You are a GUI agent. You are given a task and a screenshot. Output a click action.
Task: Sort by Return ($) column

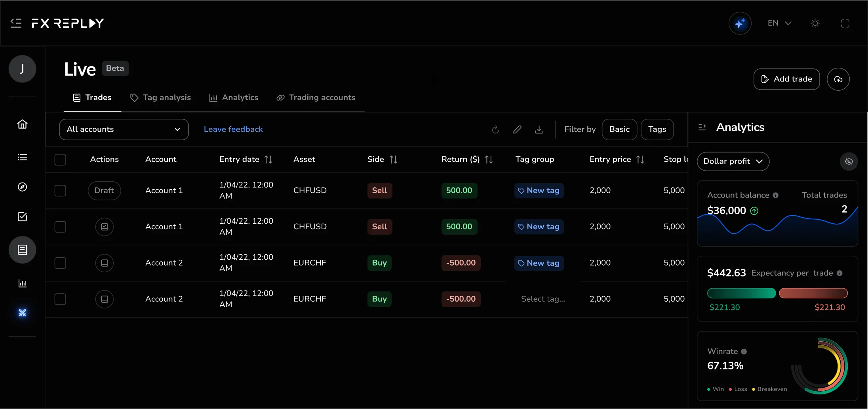pyautogui.click(x=489, y=160)
